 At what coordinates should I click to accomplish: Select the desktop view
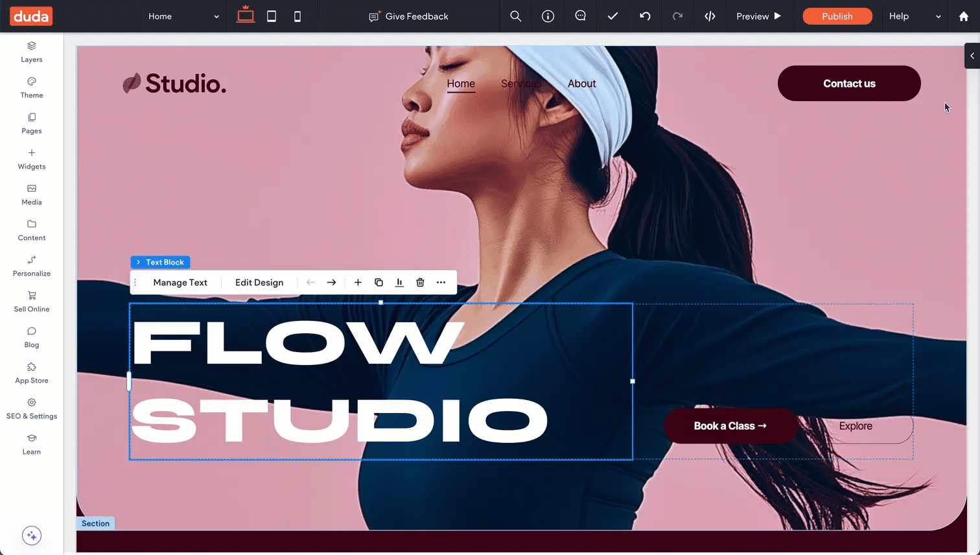pyautogui.click(x=246, y=16)
